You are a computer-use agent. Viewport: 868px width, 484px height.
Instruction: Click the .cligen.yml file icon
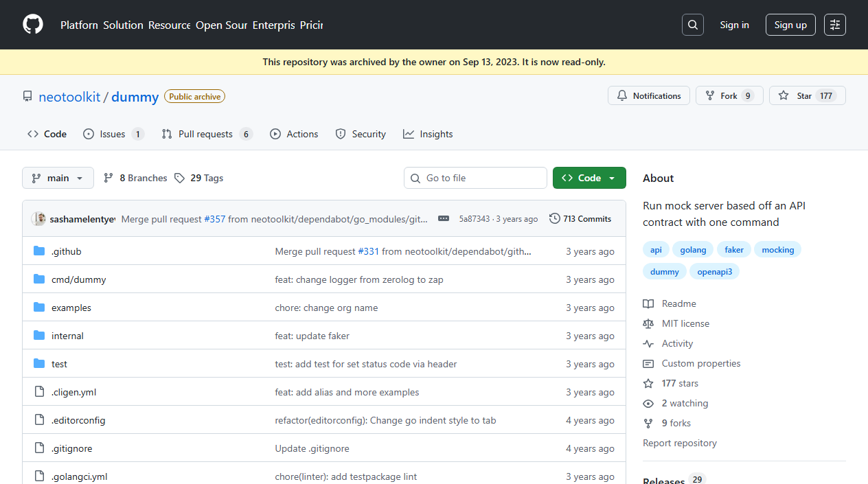39,392
